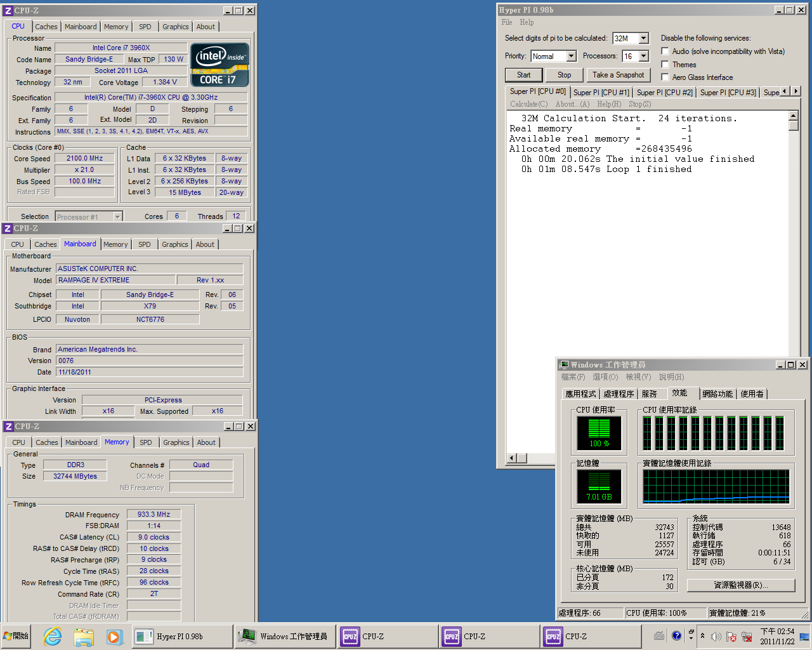Click Calculate(C) in Super PI menu

click(x=529, y=104)
